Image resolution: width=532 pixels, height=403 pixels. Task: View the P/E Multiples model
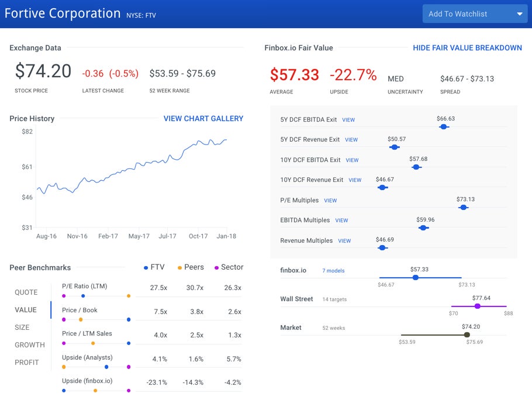point(330,201)
